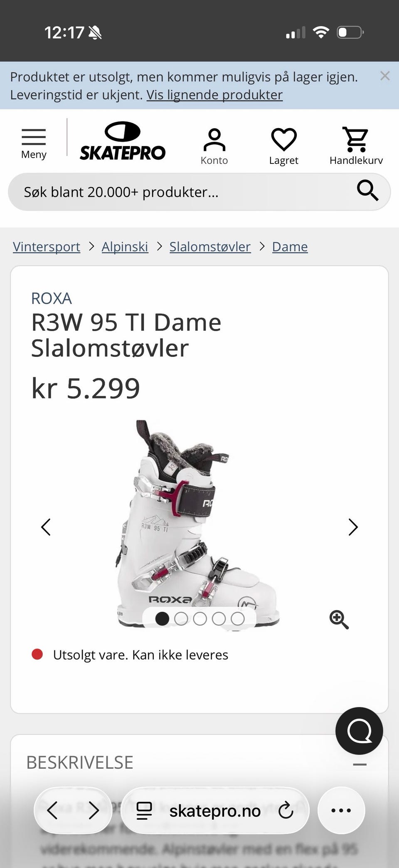Dismiss the sold-out notice banner
The height and width of the screenshot is (868, 399).
[385, 76]
